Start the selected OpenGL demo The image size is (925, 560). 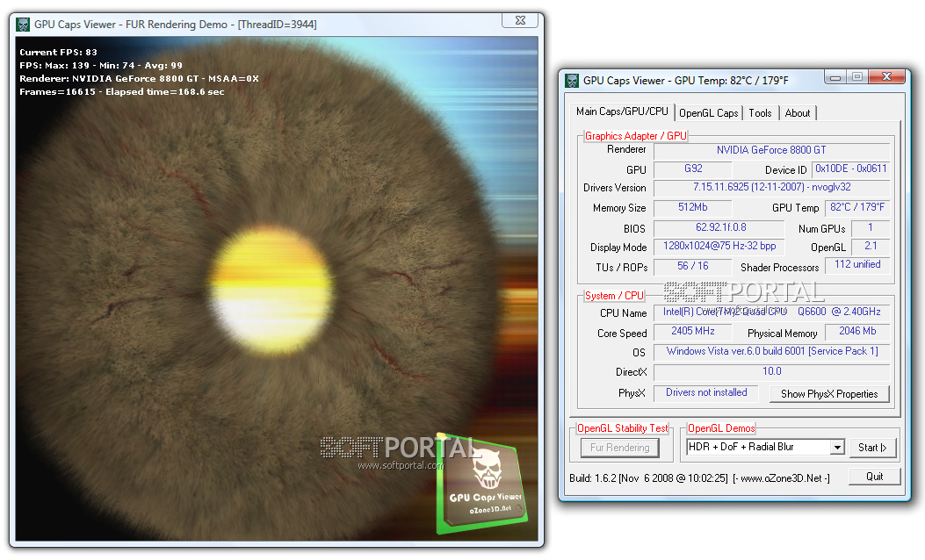(872, 448)
